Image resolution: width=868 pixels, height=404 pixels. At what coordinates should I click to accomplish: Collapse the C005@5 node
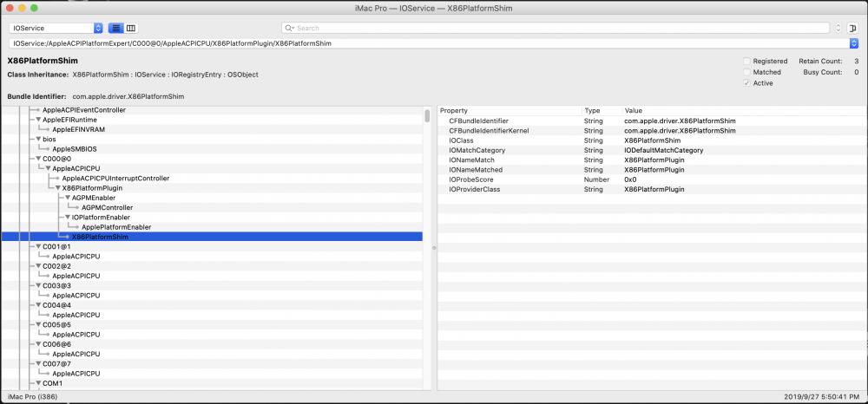[x=39, y=324]
